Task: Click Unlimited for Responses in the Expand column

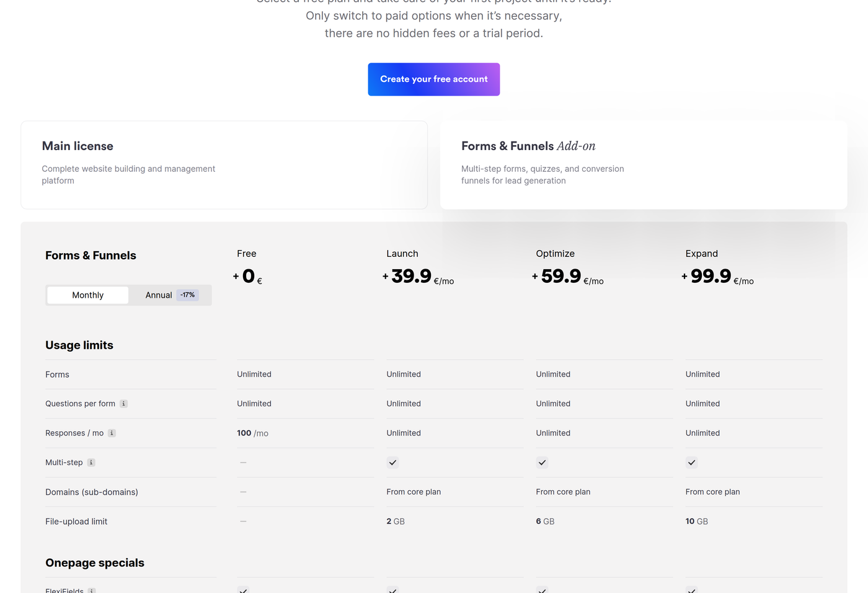Action: 702,433
